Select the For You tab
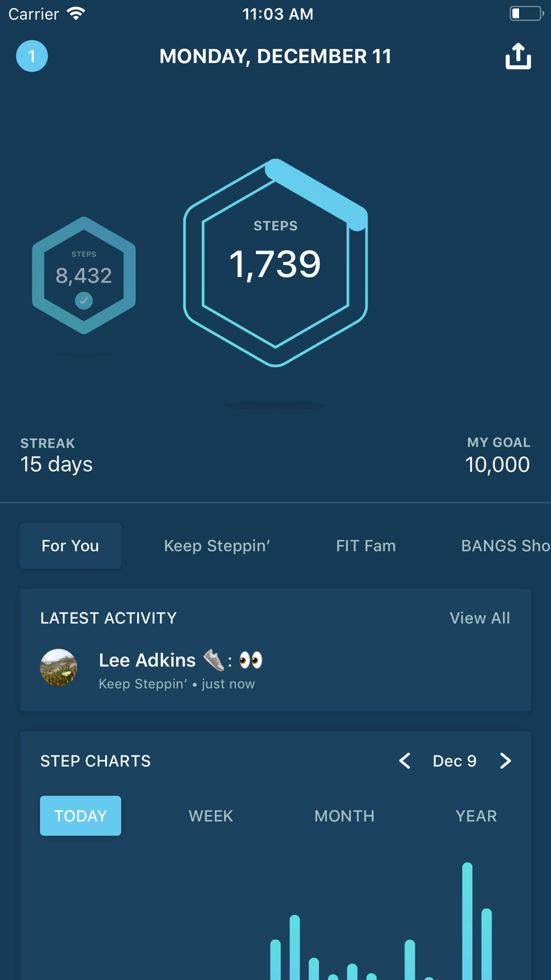 tap(71, 546)
